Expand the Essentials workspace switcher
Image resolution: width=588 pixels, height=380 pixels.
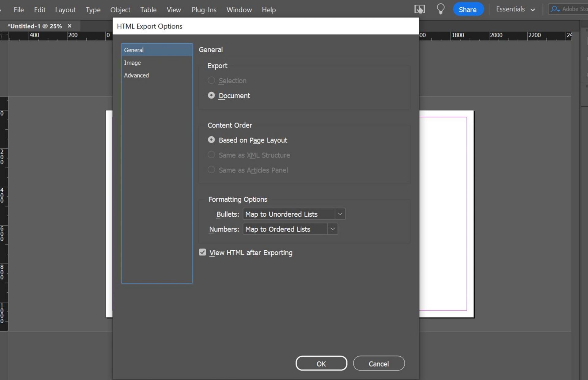pyautogui.click(x=533, y=9)
